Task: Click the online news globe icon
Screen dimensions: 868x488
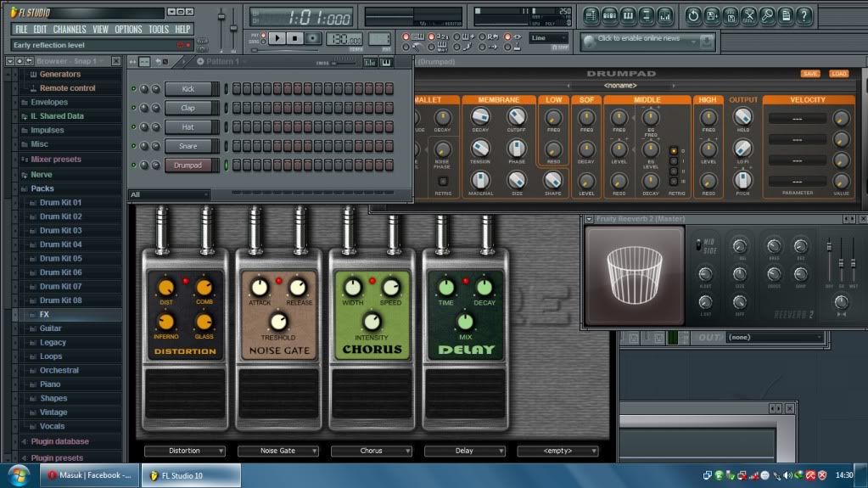Action: tap(589, 41)
